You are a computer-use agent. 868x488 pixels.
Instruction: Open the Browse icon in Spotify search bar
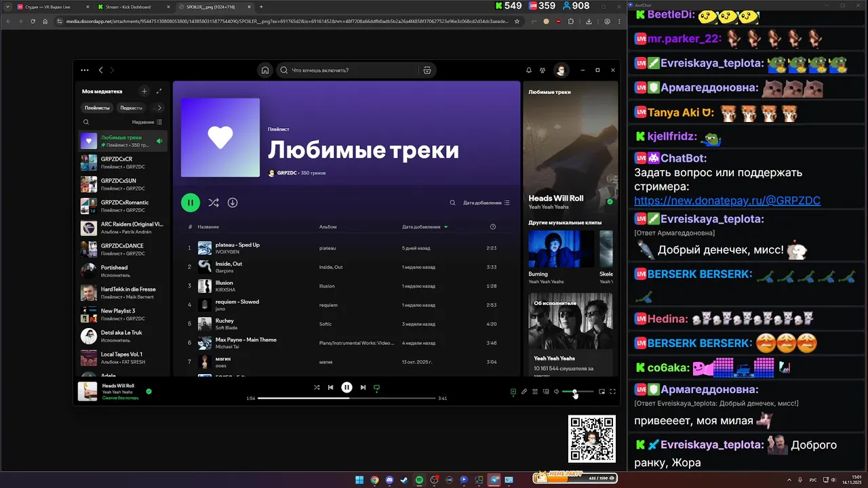coord(427,70)
